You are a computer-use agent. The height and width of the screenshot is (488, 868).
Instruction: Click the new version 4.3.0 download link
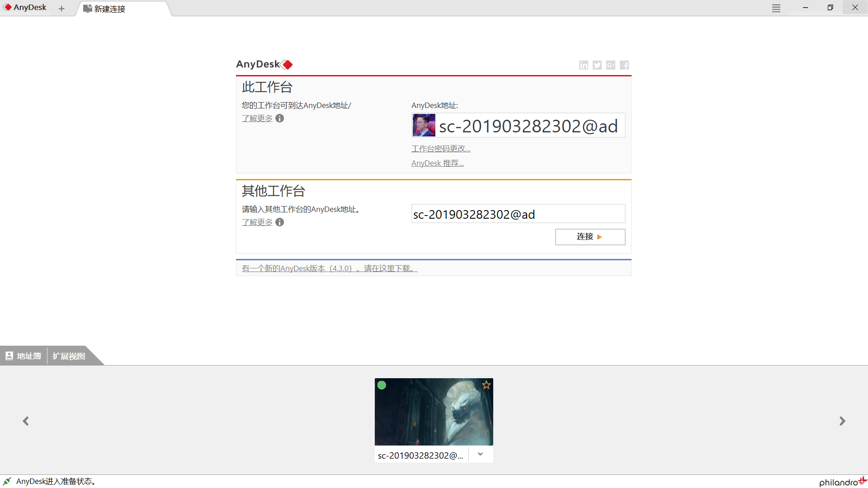pyautogui.click(x=330, y=268)
